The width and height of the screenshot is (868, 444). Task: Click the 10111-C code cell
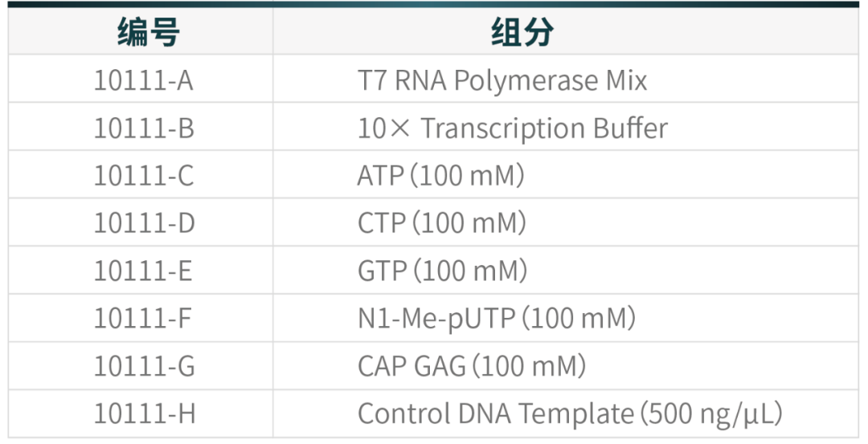pos(141,174)
